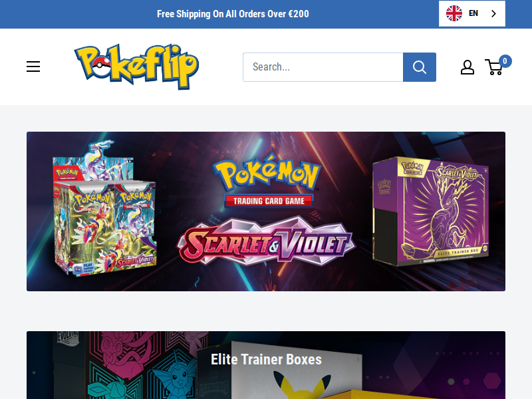Image resolution: width=532 pixels, height=399 pixels.
Task: Click the purple Elite Trainer Box image
Action: click(430, 211)
